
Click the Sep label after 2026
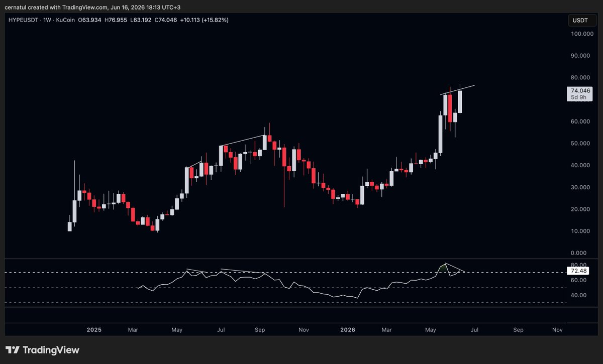[519, 330]
